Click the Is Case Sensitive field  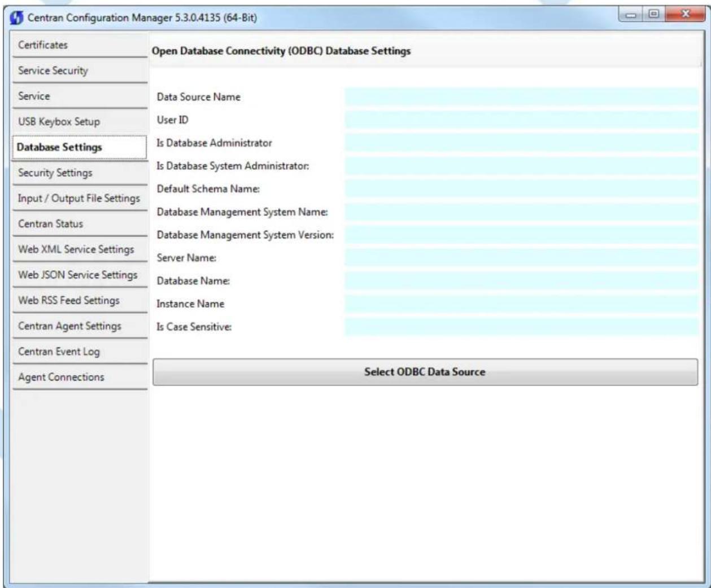click(521, 327)
